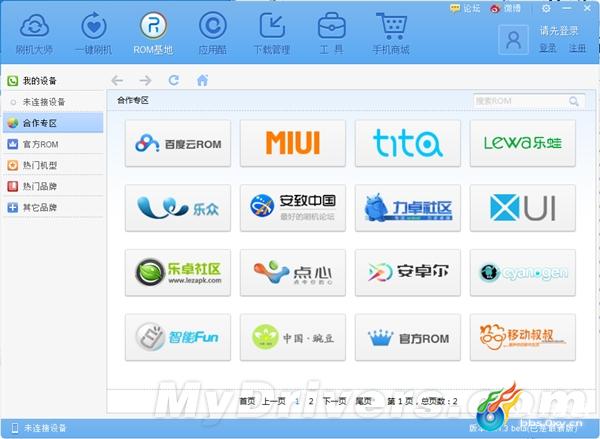
Task: Open the 论坛 forum link
Action: click(x=465, y=8)
